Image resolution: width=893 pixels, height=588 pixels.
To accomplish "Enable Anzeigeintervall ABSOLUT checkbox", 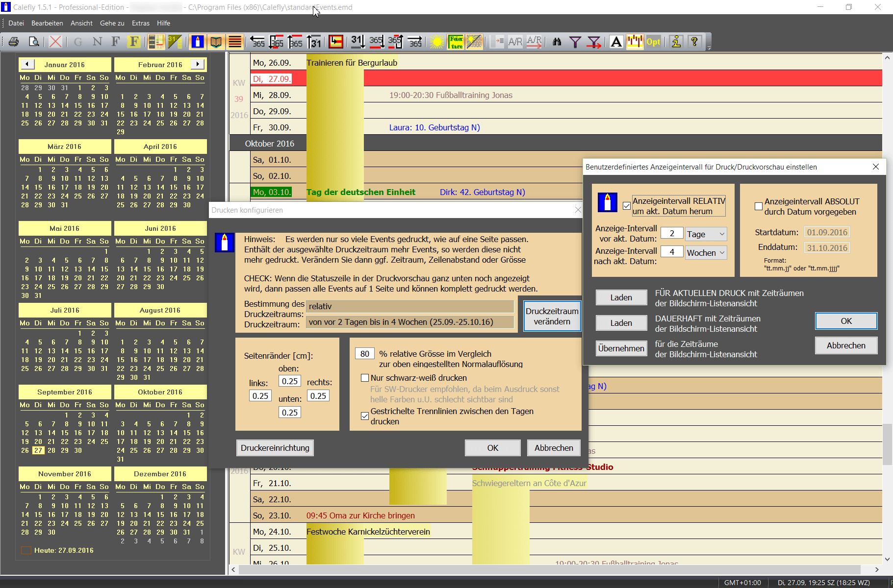I will point(759,207).
